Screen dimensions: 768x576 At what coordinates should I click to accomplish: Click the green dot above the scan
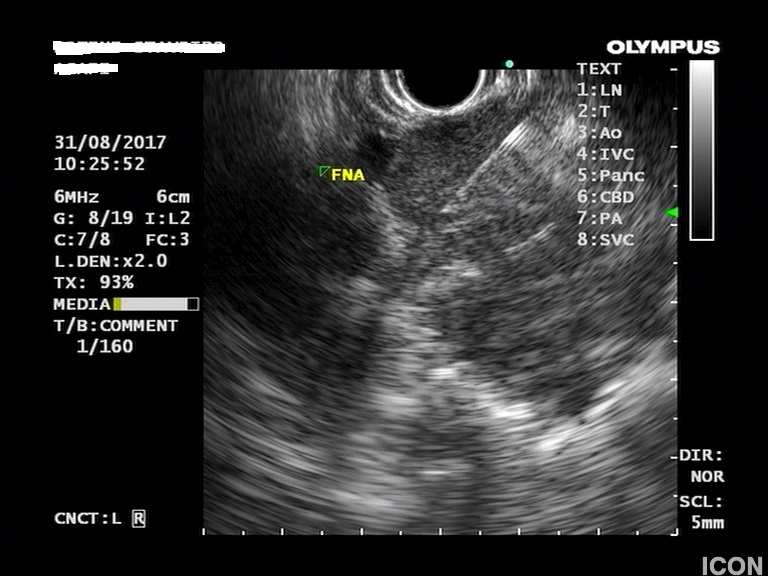pyautogui.click(x=509, y=64)
